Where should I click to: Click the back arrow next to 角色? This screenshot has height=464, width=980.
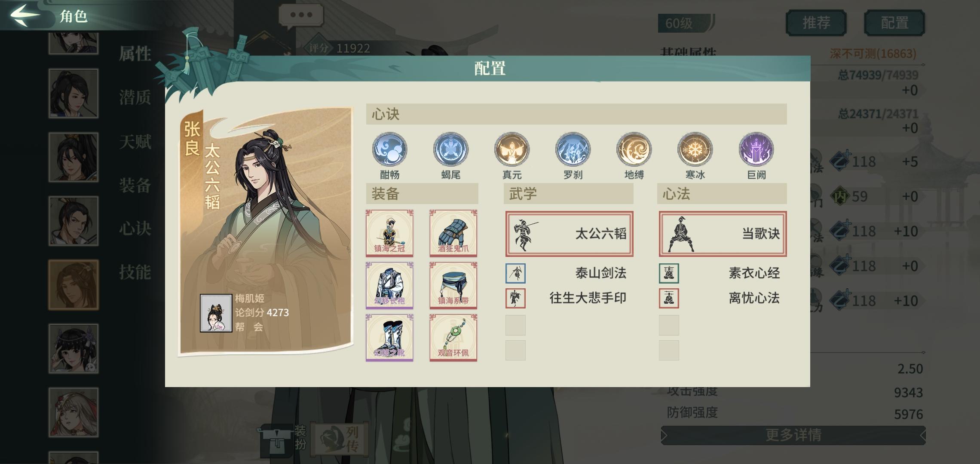pos(25,15)
